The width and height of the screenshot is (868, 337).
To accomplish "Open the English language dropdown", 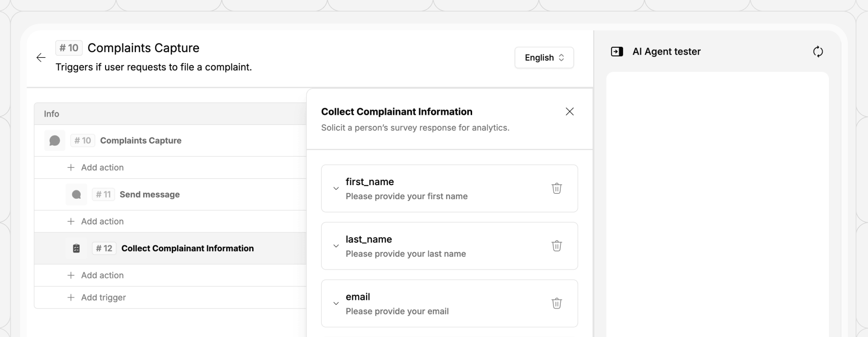I will tap(544, 58).
